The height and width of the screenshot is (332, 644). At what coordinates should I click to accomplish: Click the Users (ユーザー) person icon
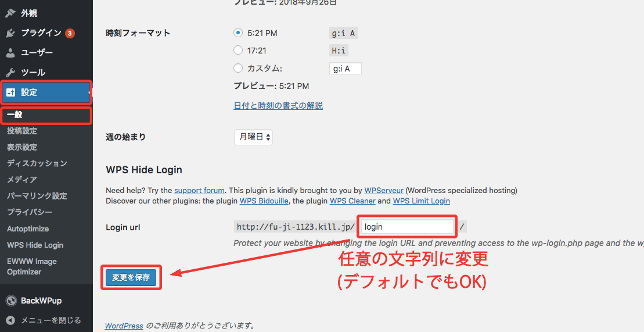(x=10, y=53)
